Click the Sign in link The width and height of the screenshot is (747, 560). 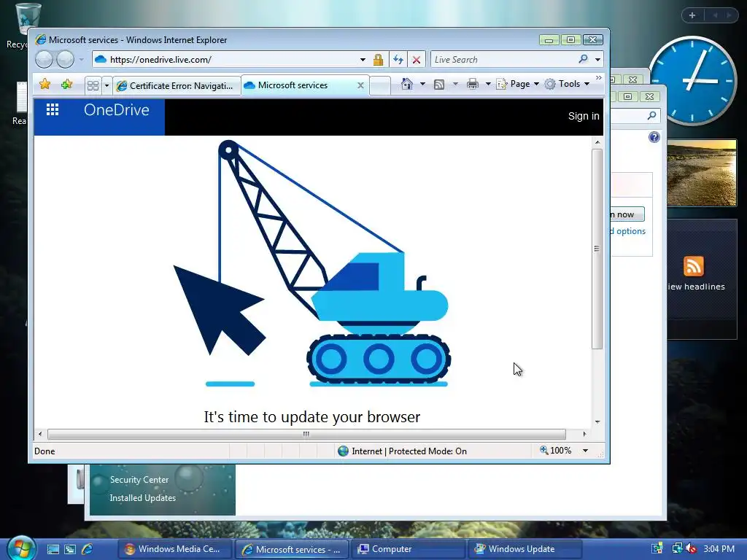pyautogui.click(x=584, y=116)
